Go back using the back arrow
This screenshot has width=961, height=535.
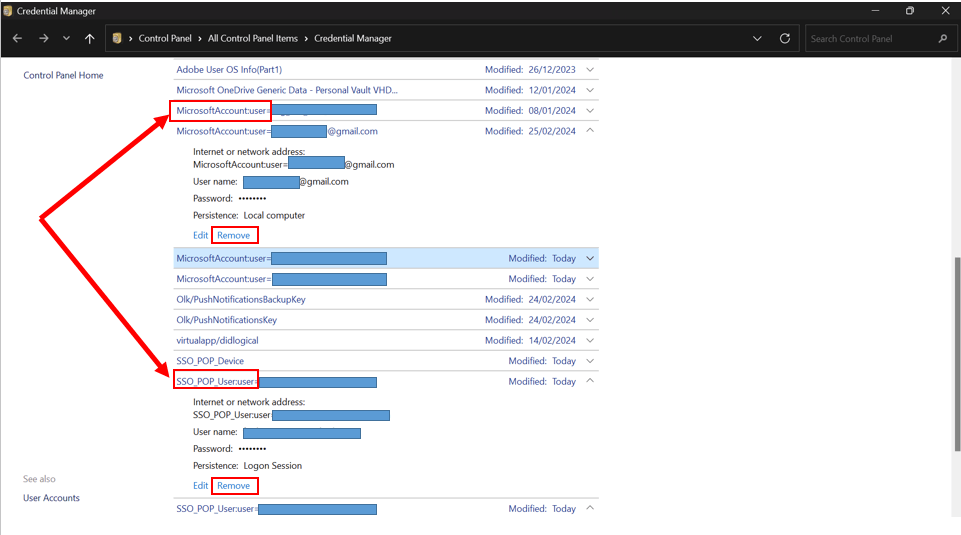pyautogui.click(x=17, y=39)
